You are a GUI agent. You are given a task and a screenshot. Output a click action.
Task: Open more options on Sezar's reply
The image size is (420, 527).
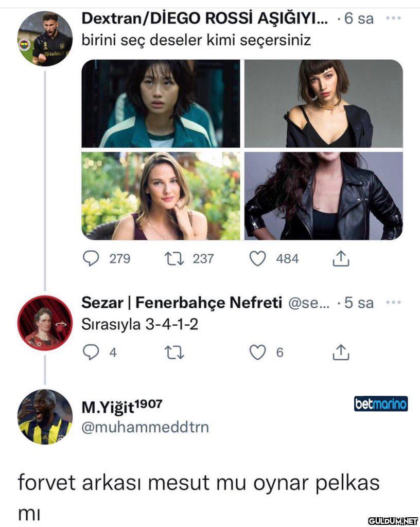(x=393, y=303)
